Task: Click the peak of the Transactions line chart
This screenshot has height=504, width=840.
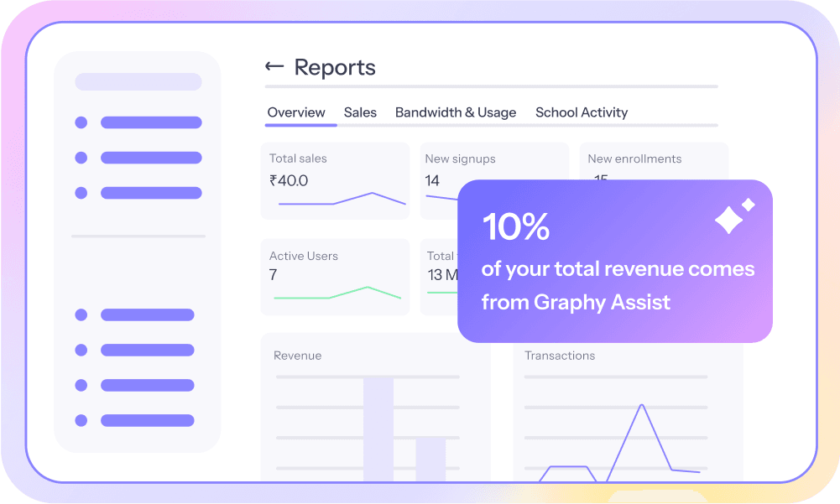Action: pyautogui.click(x=642, y=405)
